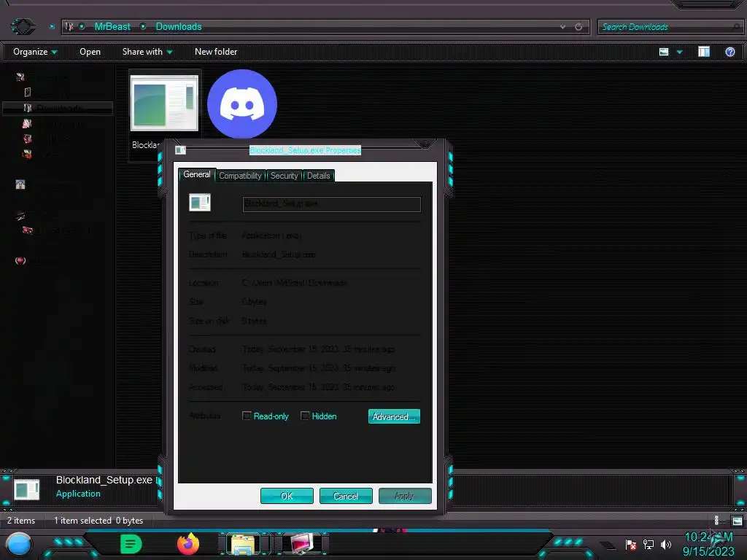Switch to the Security tab
747x560 pixels.
pyautogui.click(x=284, y=176)
